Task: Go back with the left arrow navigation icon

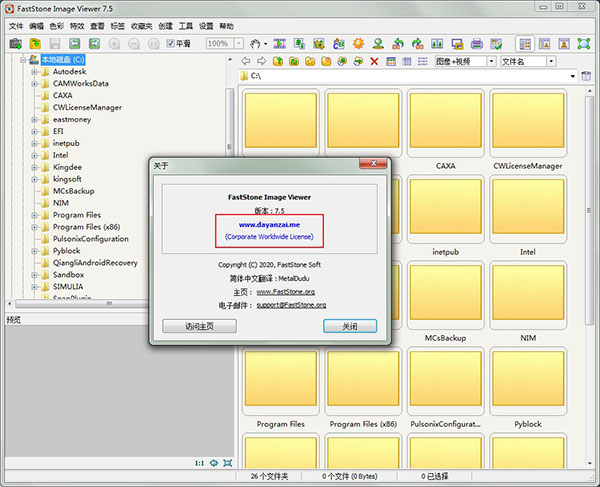Action: click(x=246, y=61)
